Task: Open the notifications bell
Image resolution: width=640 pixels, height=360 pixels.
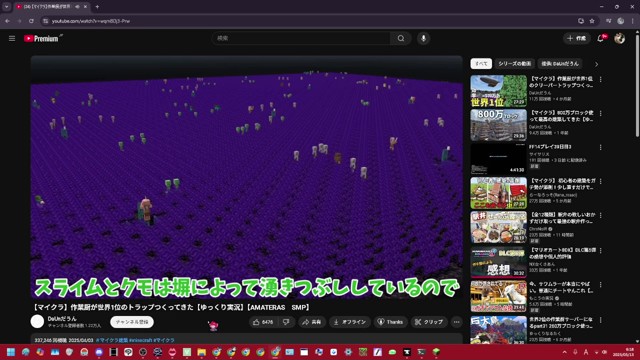Action: [601, 38]
